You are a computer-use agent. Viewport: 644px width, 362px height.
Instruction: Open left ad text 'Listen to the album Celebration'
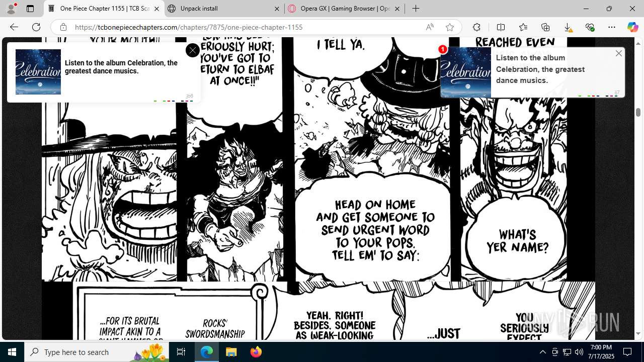click(x=121, y=67)
